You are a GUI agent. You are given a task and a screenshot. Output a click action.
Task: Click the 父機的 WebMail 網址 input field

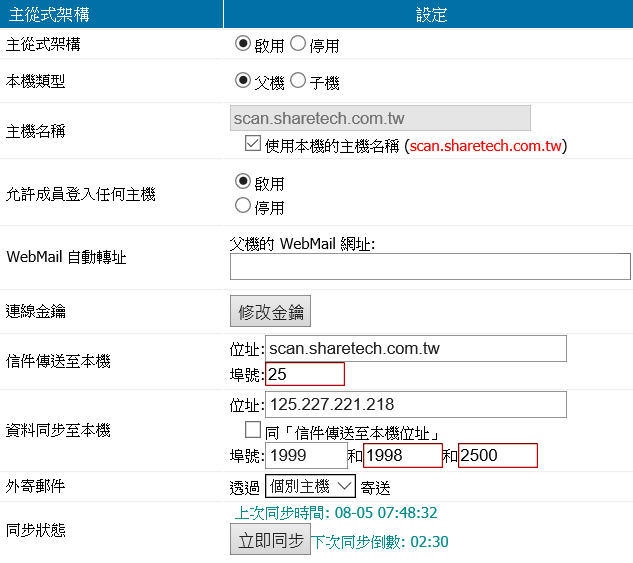point(430,266)
